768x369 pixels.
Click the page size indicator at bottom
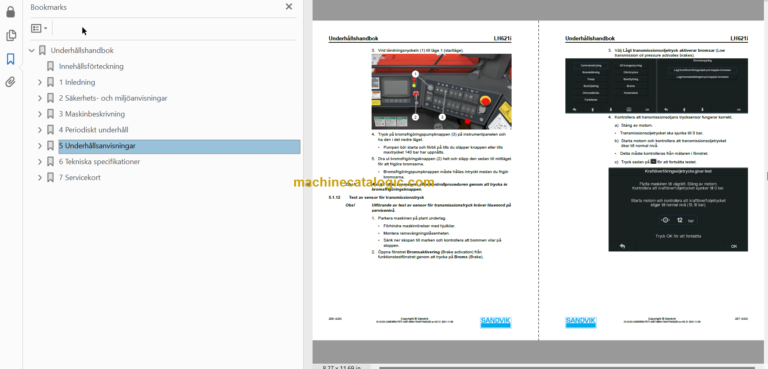[x=341, y=367]
